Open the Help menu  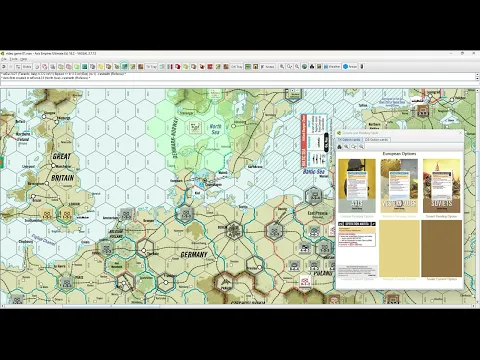pyautogui.click(x=24, y=59)
